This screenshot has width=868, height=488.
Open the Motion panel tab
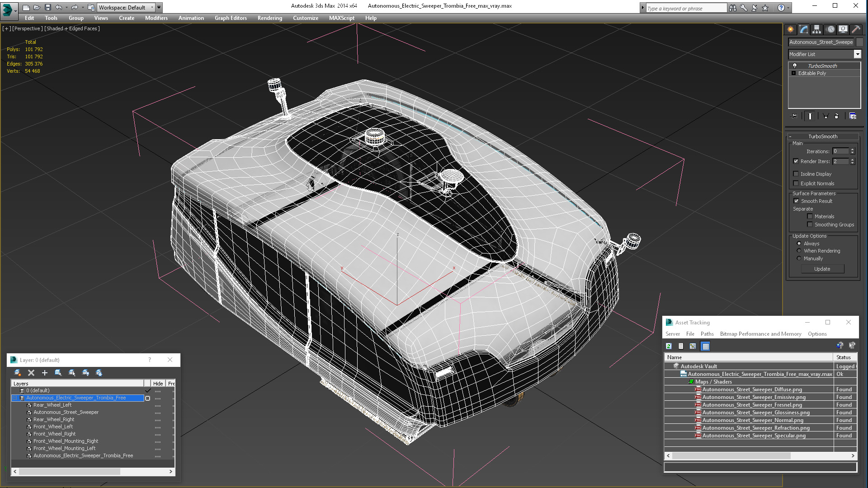click(830, 29)
